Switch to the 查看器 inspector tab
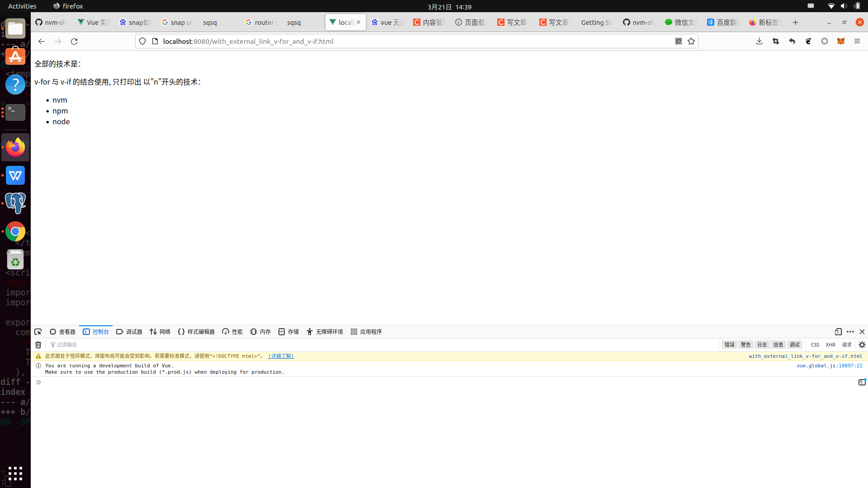The width and height of the screenshot is (868, 488). tap(62, 332)
